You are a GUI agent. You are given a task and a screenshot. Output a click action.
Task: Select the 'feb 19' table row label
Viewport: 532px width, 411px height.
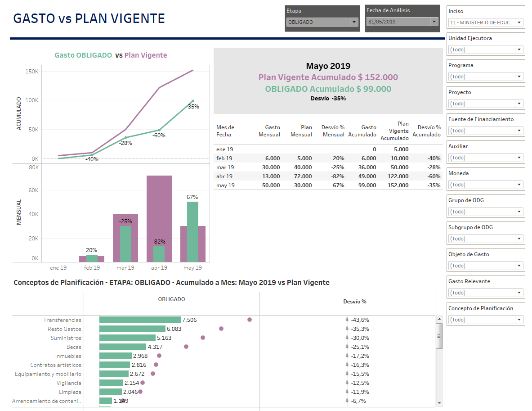pos(224,158)
